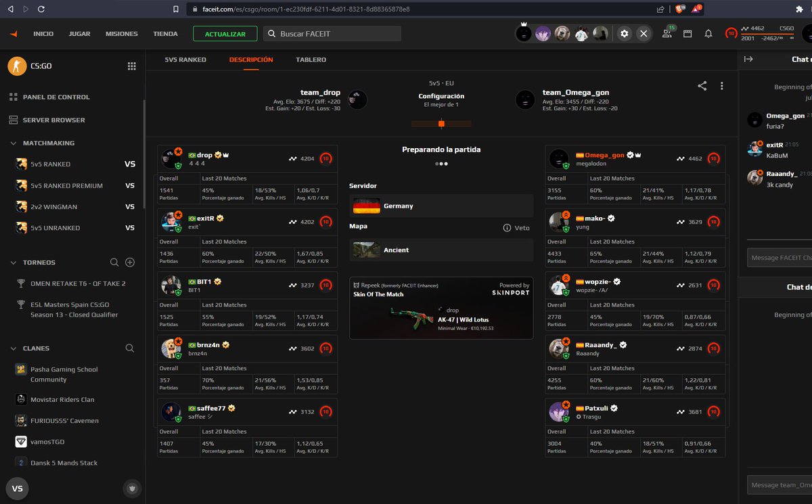Open the games grid icon next to CS:GO
Viewport: 812px width, 504px height.
[x=132, y=66]
